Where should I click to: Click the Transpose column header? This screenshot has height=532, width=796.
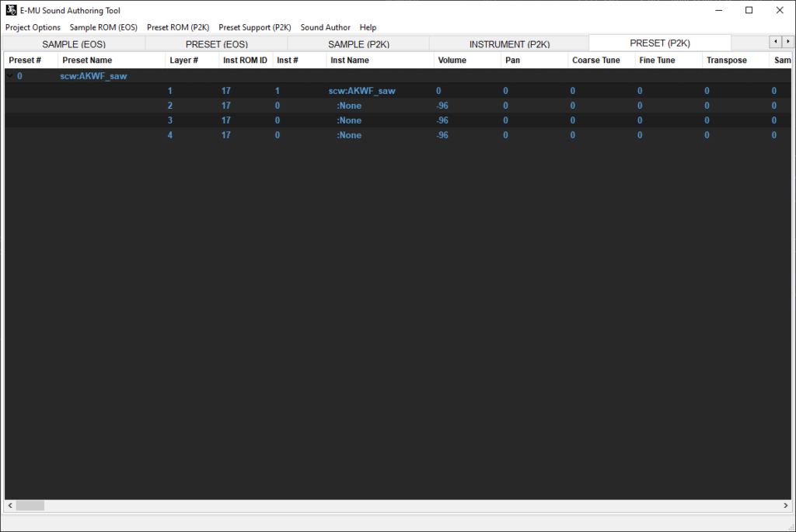click(x=736, y=61)
